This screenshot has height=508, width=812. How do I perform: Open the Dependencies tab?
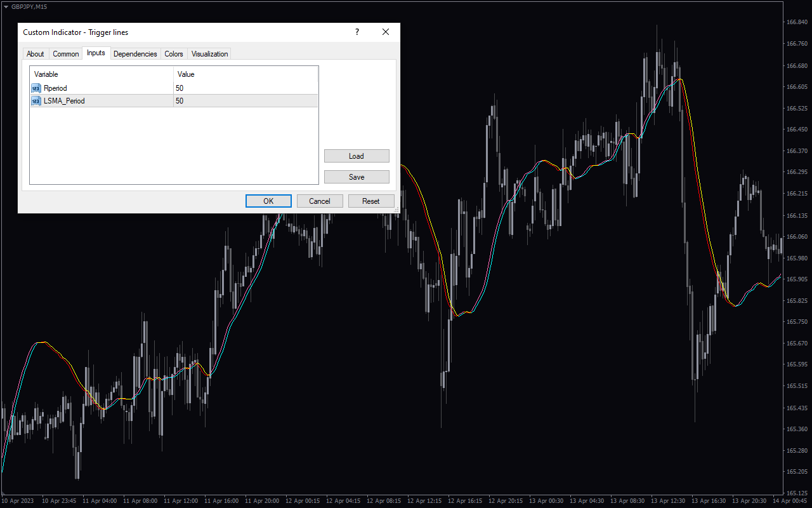coord(135,54)
